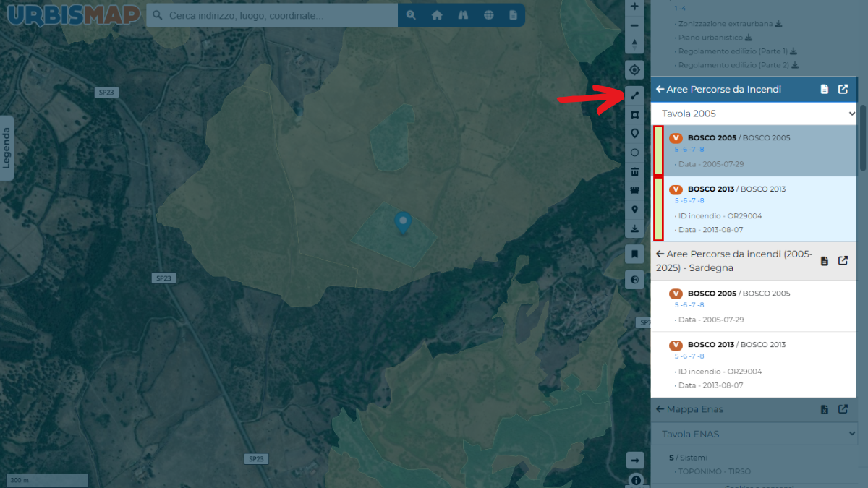Click the location search icon in search bar
The height and width of the screenshot is (488, 868).
point(411,15)
